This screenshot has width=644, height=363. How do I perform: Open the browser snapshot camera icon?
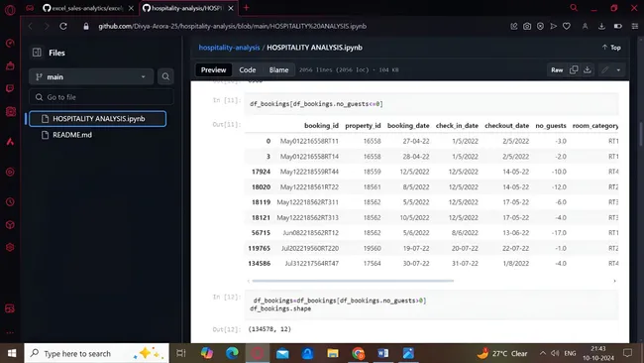click(527, 26)
